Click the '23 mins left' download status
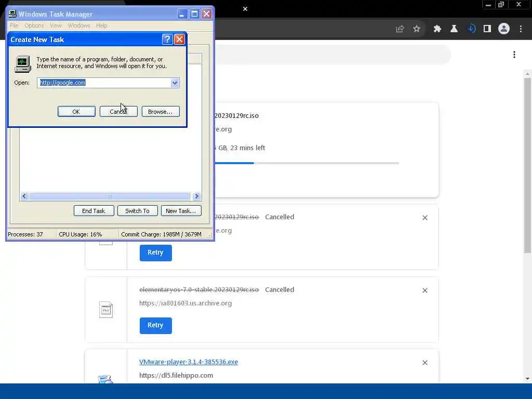 [248, 148]
